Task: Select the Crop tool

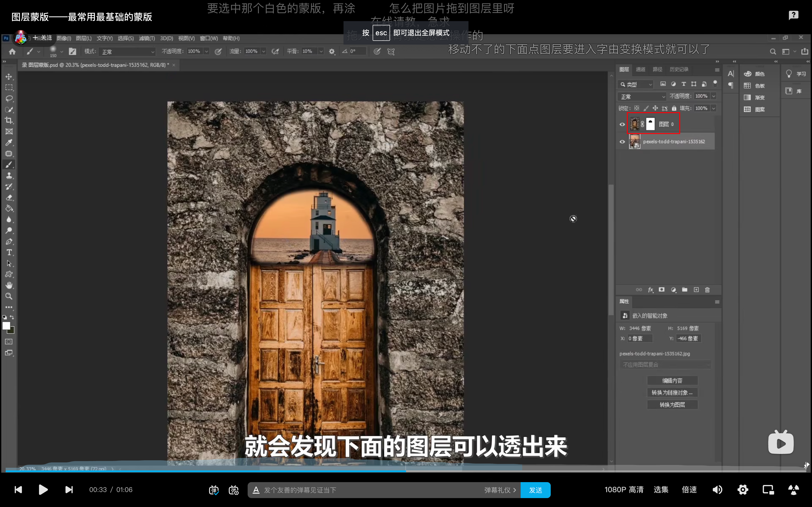Action: coord(9,120)
